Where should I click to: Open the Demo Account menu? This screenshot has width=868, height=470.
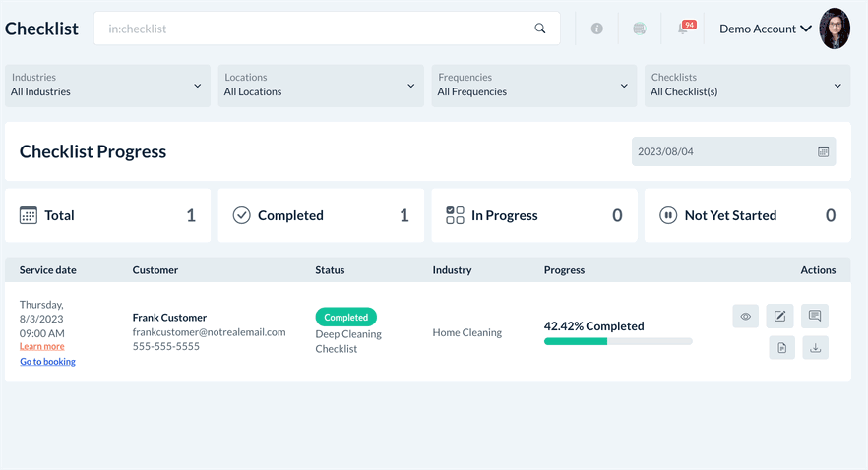pos(765,29)
